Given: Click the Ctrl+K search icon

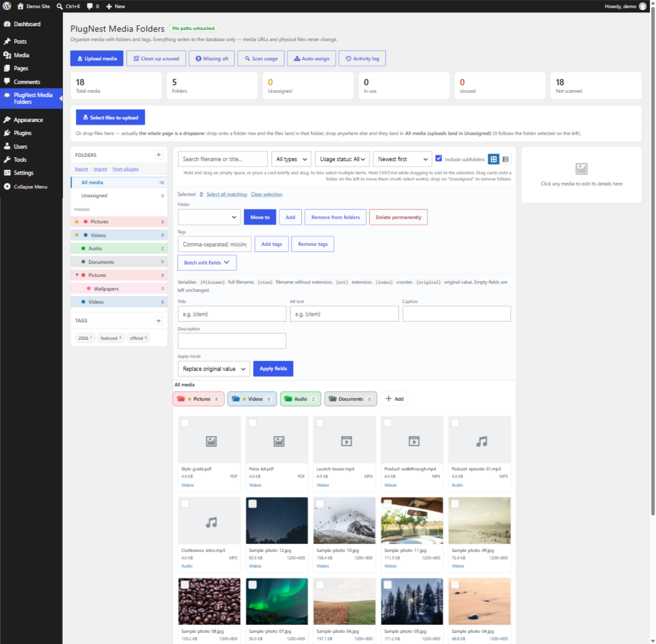Looking at the screenshot, I should (x=60, y=6).
